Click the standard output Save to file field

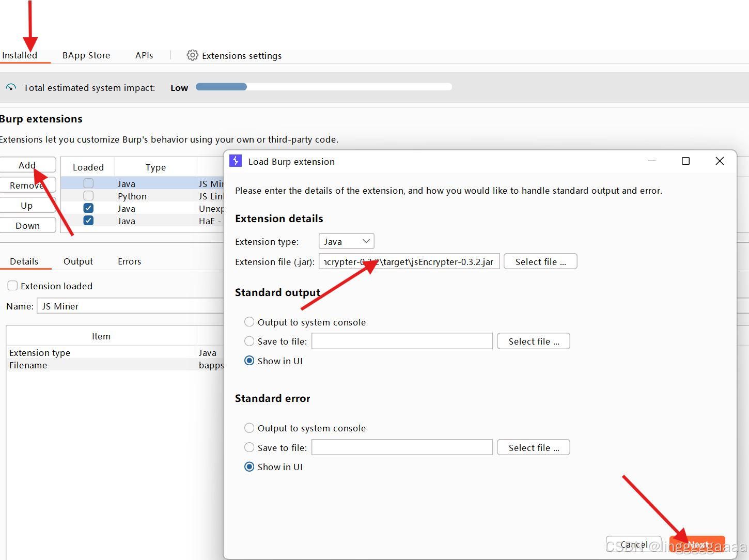[x=402, y=341]
